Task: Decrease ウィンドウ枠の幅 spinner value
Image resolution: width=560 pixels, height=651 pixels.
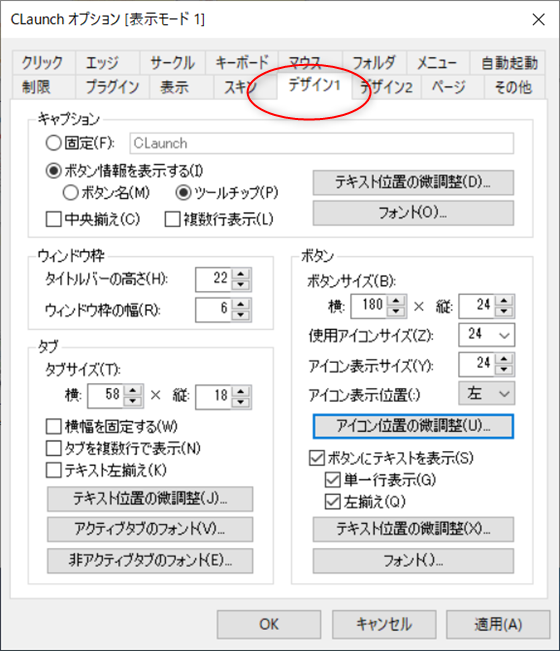Action: pyautogui.click(x=241, y=315)
